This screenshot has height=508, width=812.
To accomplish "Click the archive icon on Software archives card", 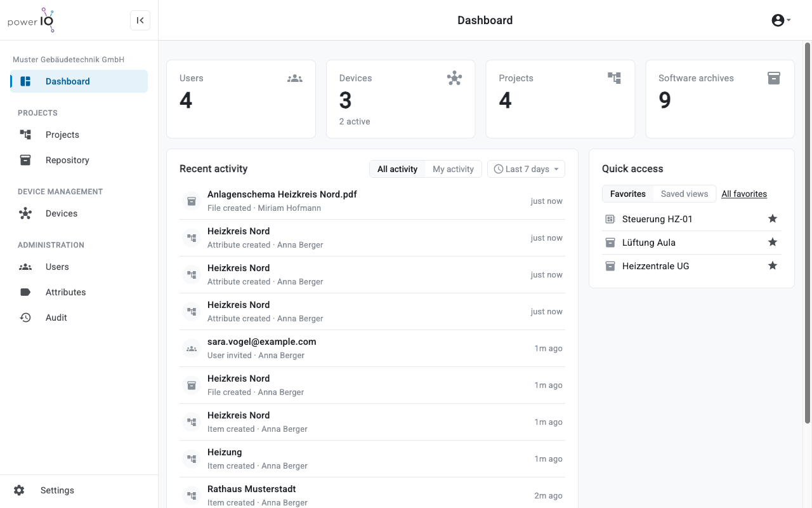I will [774, 78].
